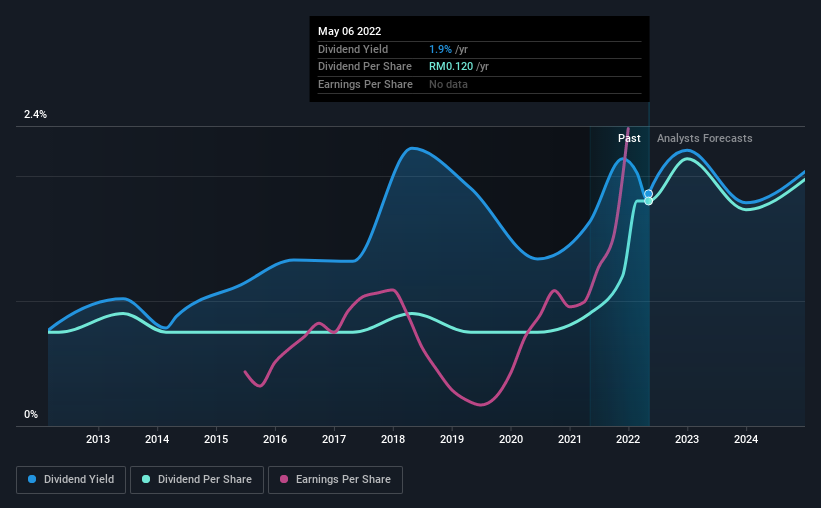
Task: Click the 2.4% y-axis label
Action: point(35,114)
